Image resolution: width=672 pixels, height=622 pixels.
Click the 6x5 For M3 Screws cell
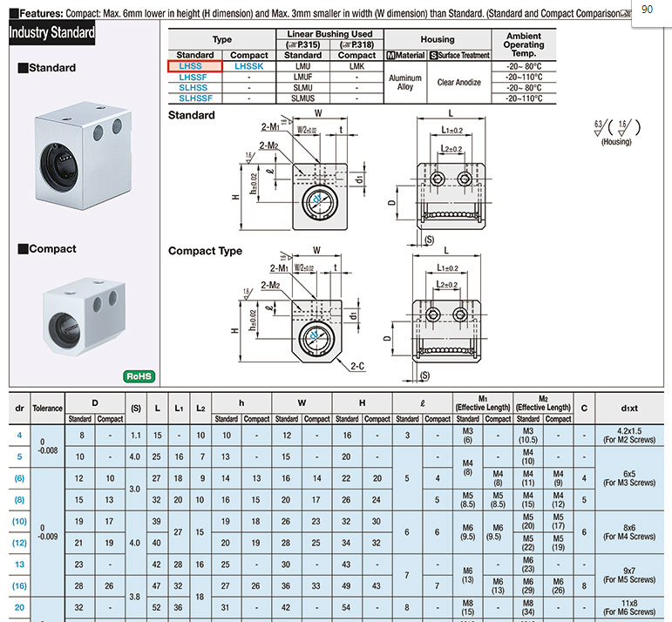click(629, 478)
